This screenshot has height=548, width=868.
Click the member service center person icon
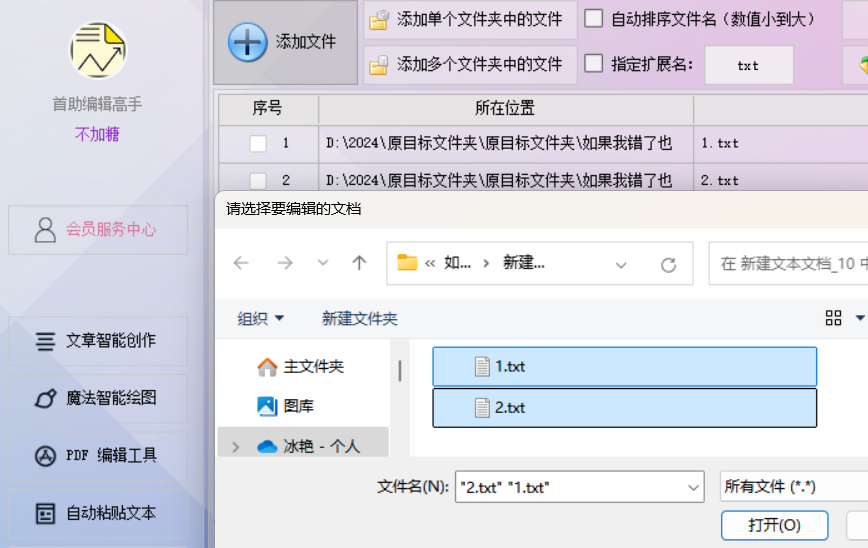45,230
